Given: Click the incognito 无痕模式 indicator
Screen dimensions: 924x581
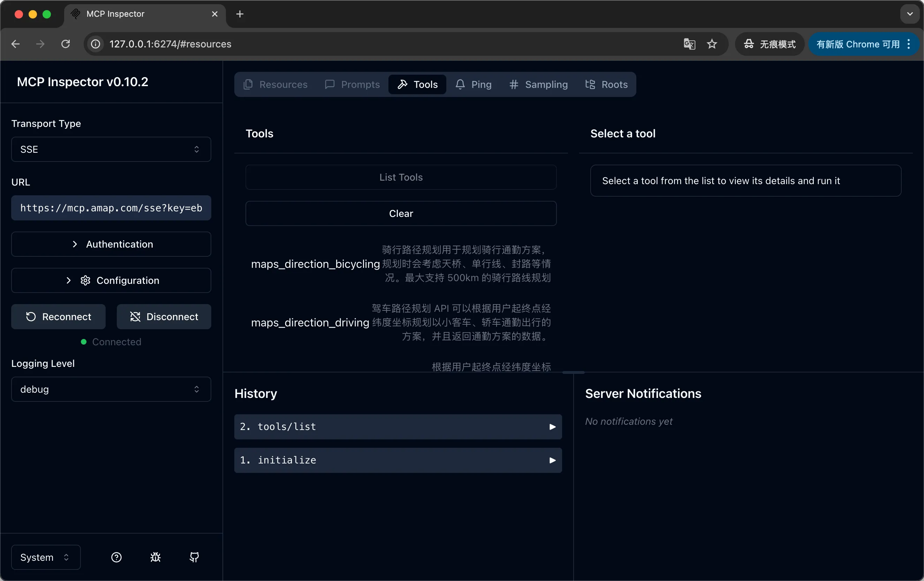Looking at the screenshot, I should (769, 44).
